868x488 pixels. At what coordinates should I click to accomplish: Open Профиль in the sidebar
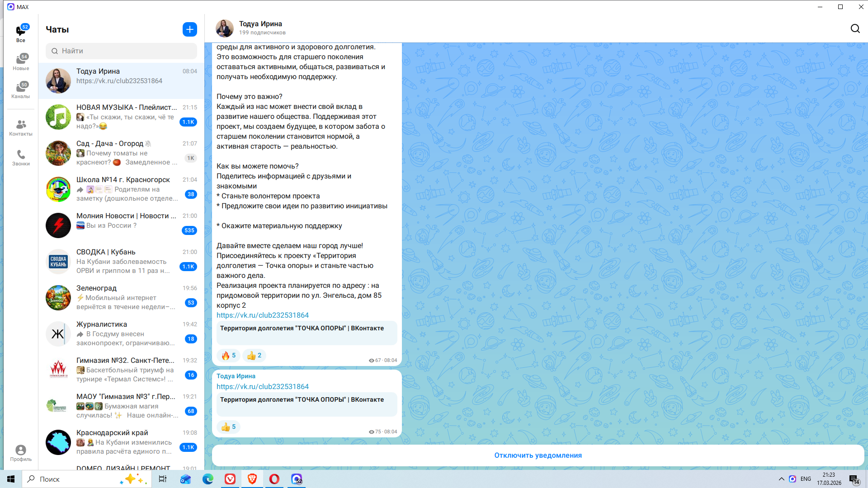point(21,453)
